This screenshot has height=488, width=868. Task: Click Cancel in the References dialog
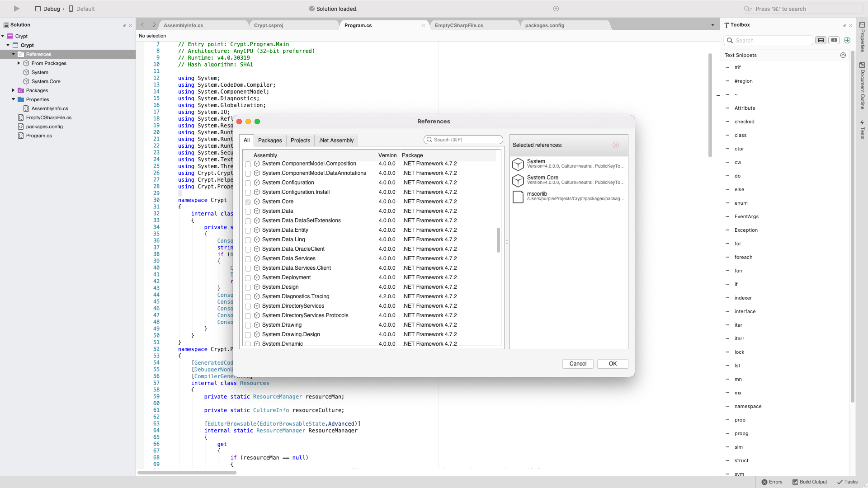click(577, 364)
